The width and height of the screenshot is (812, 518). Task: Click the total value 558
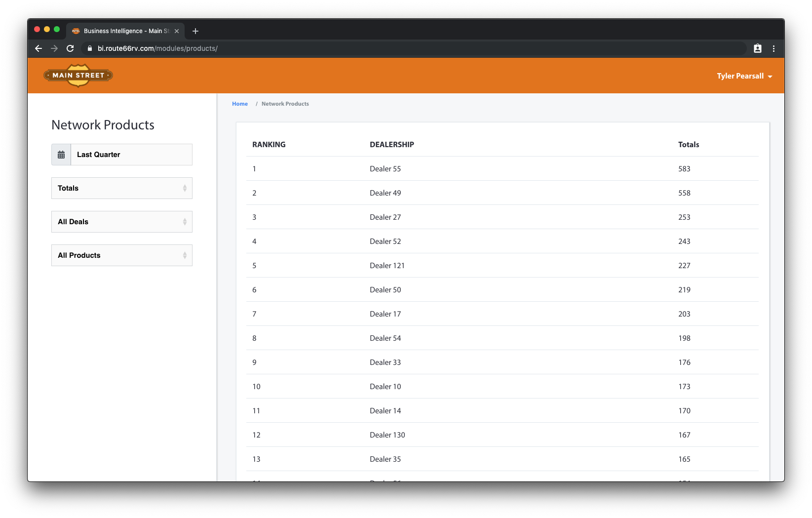pos(684,193)
